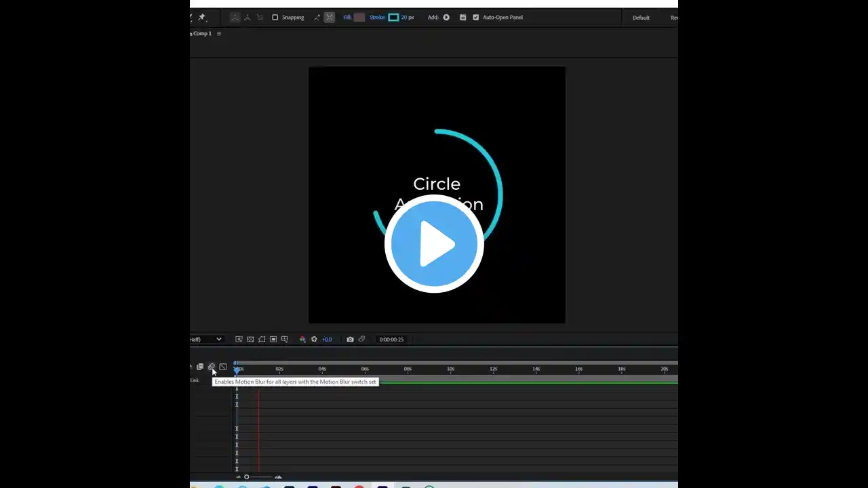868x488 pixels.
Task: Open the blue Fill options link
Action: click(347, 18)
